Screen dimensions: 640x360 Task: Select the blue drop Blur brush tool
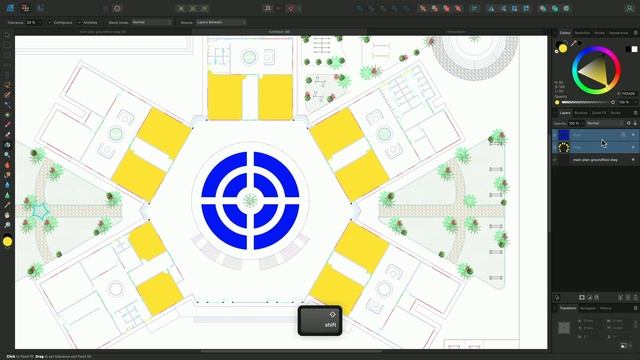pyautogui.click(x=7, y=185)
